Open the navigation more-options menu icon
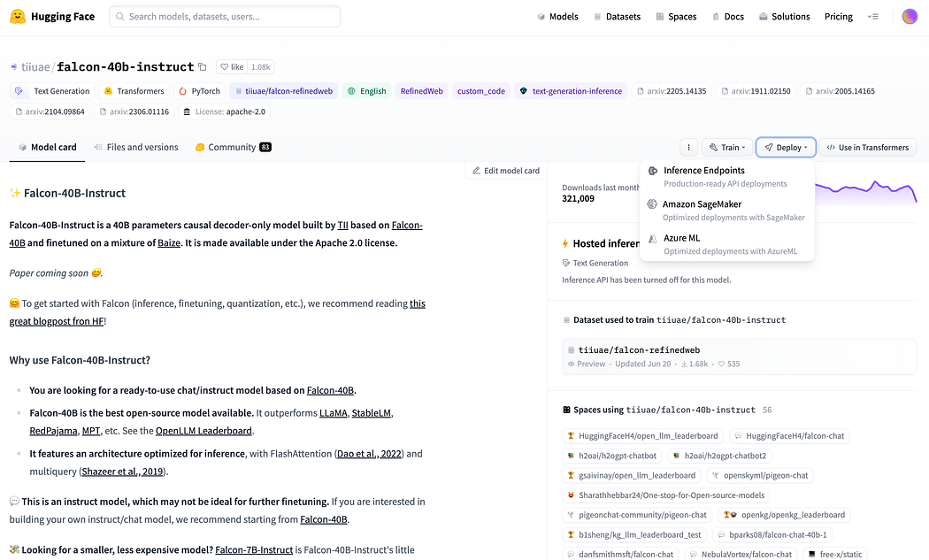This screenshot has width=929, height=560. (x=872, y=17)
